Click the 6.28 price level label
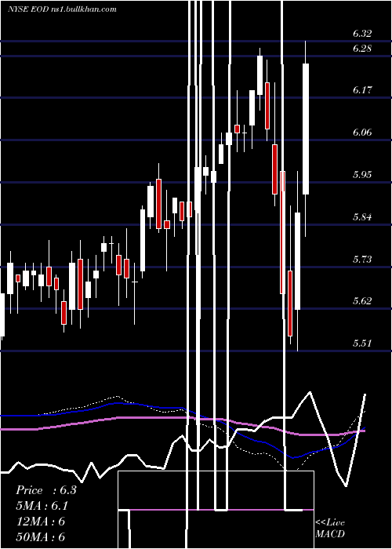This screenshot has width=392, height=549. click(362, 49)
